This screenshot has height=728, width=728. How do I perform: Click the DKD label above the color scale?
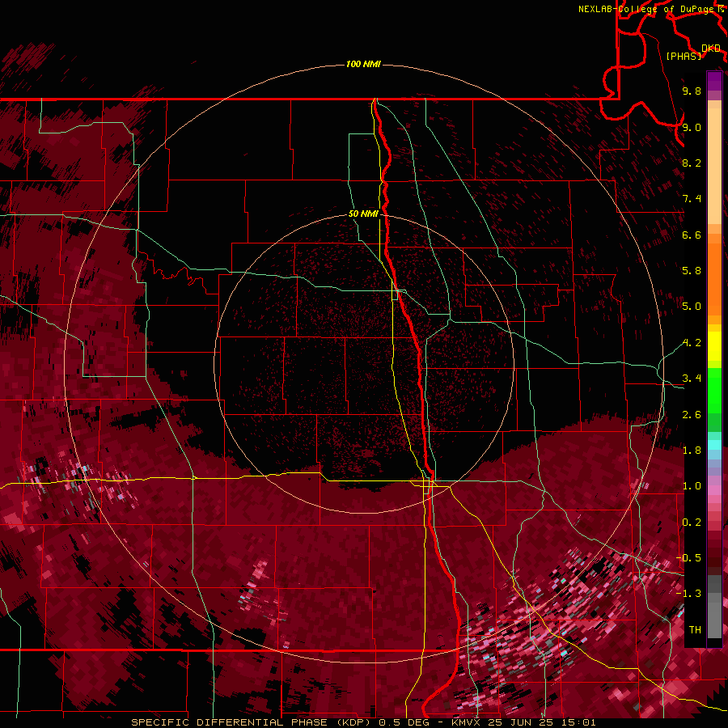pyautogui.click(x=710, y=49)
